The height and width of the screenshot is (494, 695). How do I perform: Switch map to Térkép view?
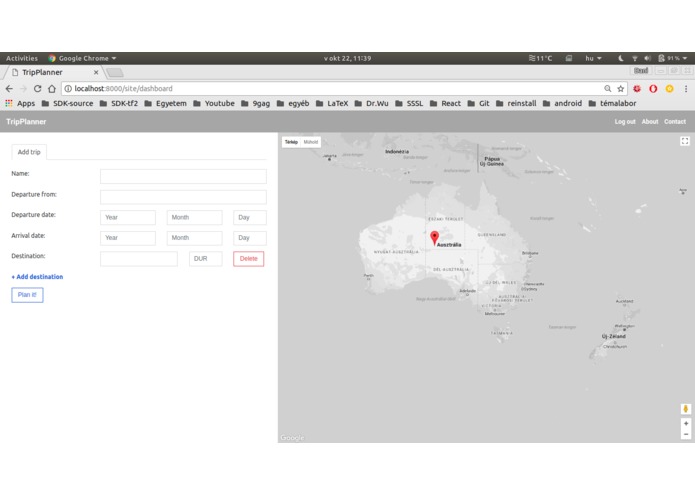[x=291, y=142]
